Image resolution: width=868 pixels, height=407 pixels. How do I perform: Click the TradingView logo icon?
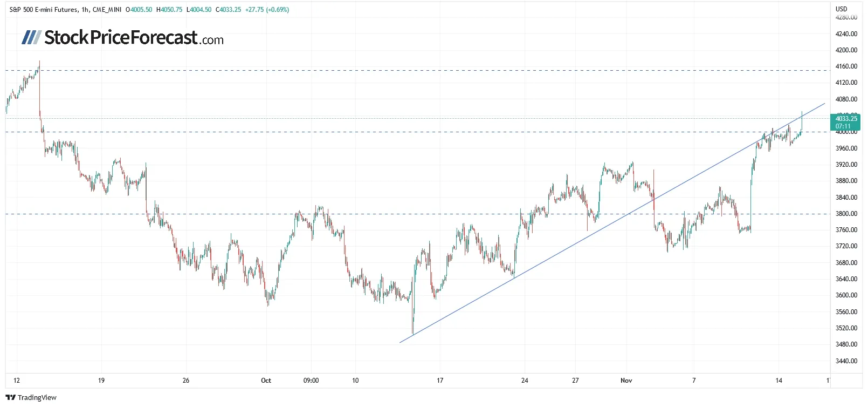[10, 398]
